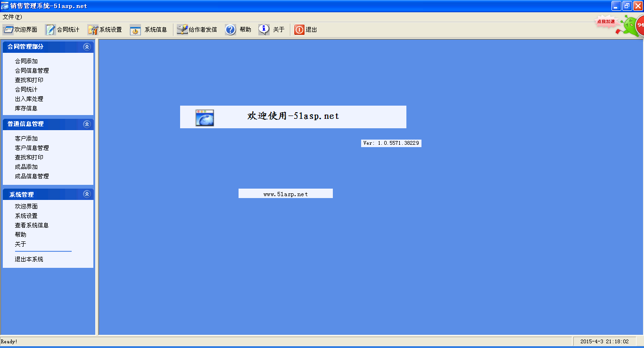Viewport: 644px width, 348px height.
Task: Click the 关于 info icon in toolbar
Action: (264, 30)
